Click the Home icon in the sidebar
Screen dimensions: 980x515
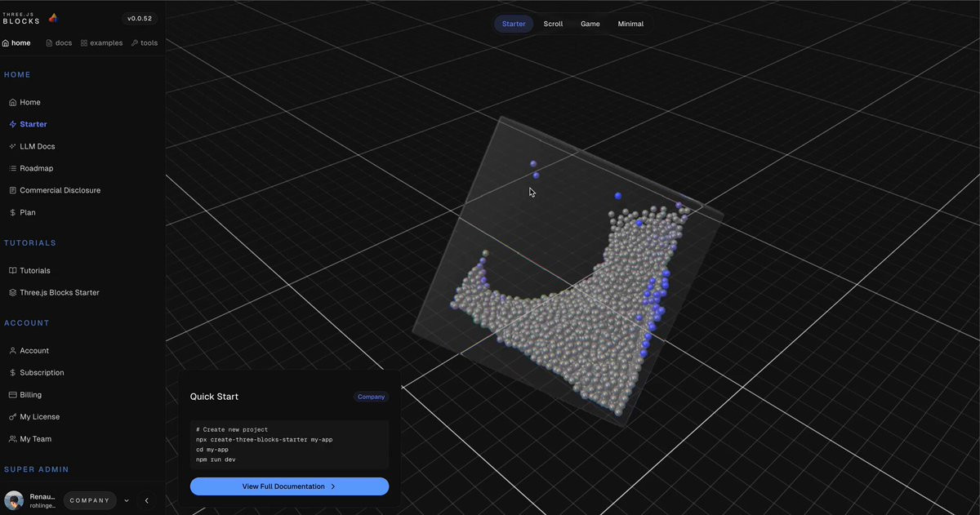point(12,102)
